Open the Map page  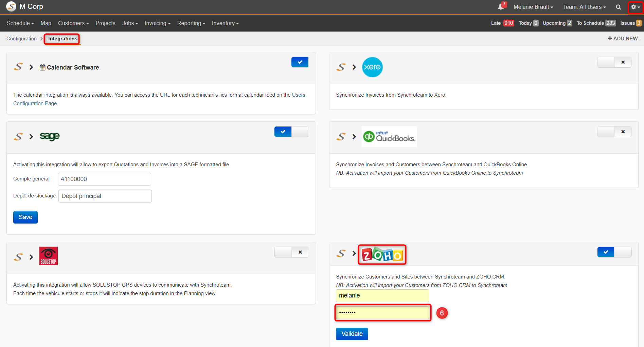[46, 23]
